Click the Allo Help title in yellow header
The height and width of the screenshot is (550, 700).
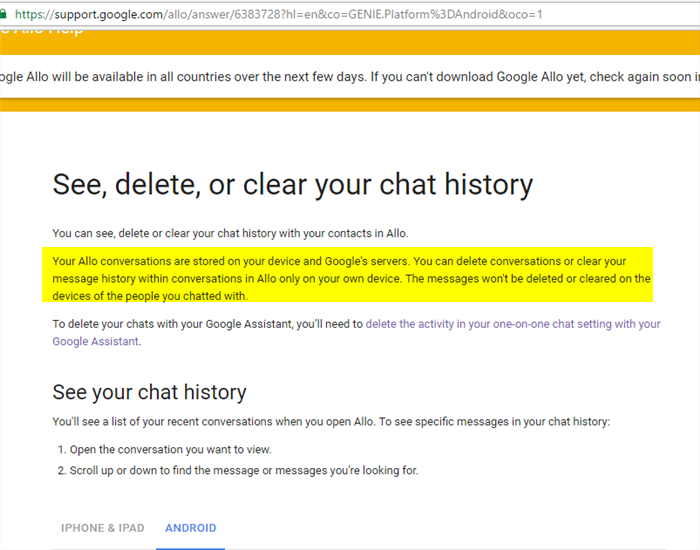tap(42, 30)
